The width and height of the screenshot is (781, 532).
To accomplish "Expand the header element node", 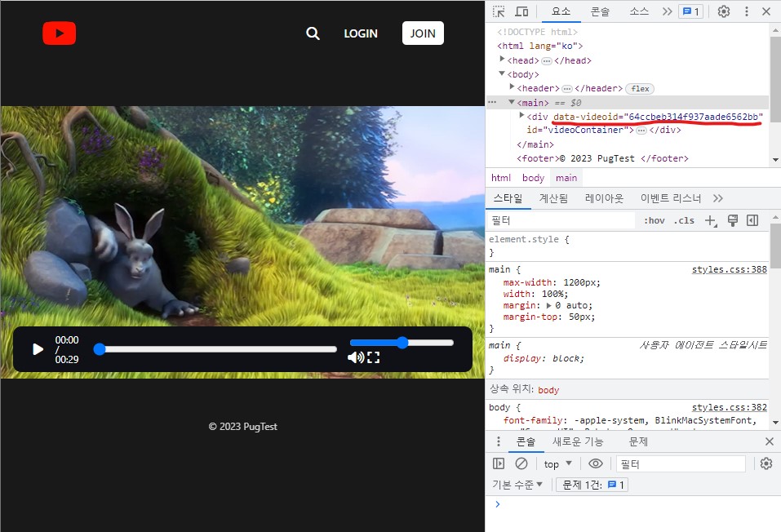I will (512, 86).
